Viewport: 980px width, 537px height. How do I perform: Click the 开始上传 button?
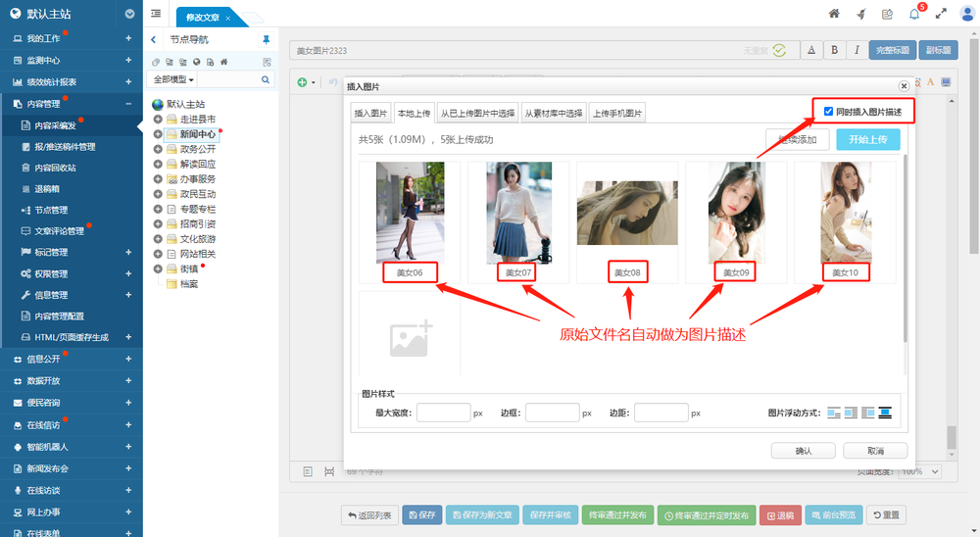pos(867,139)
